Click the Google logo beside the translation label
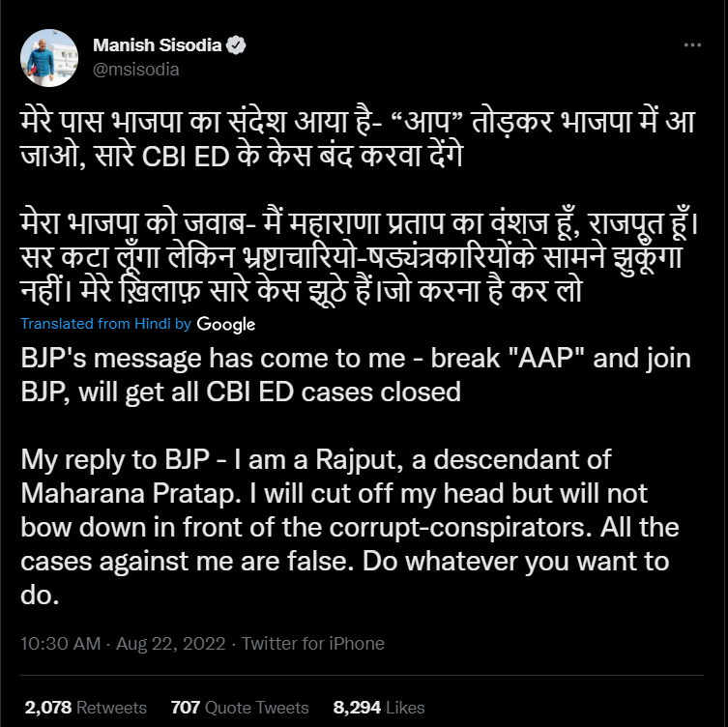Viewport: 728px width, 727px height. [x=226, y=325]
